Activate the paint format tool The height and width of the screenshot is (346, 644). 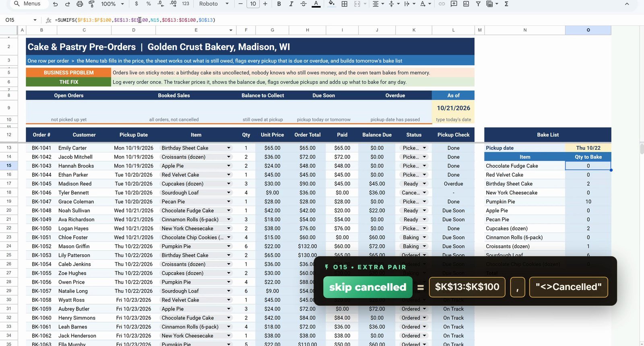click(91, 4)
